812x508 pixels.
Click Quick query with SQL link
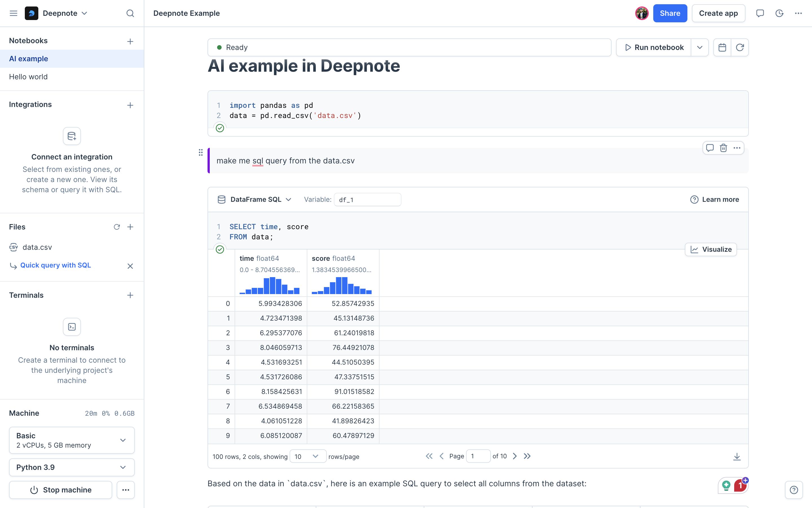point(55,265)
